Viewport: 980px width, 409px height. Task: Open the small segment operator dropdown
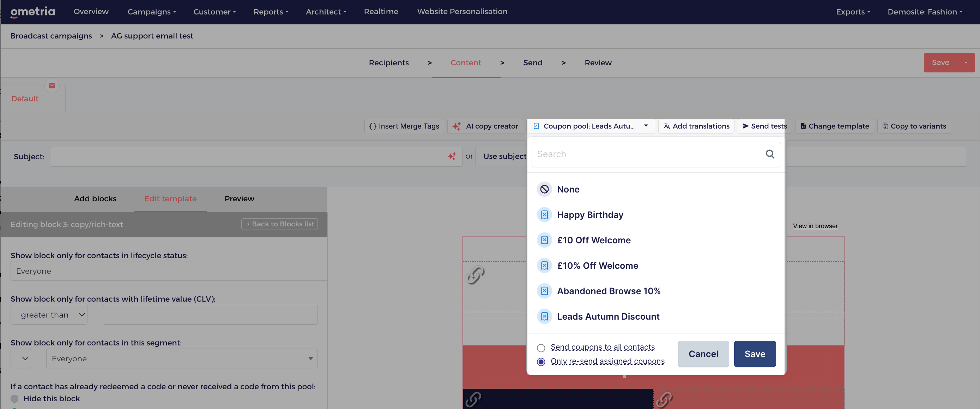[21, 358]
